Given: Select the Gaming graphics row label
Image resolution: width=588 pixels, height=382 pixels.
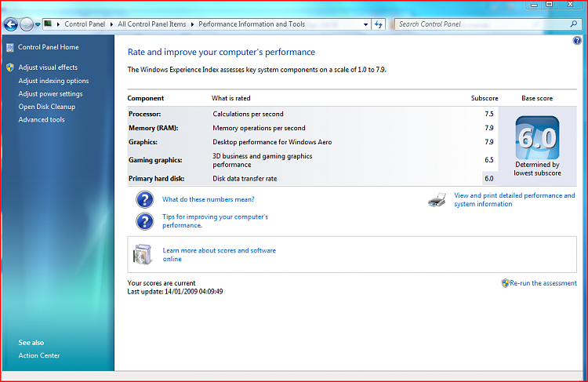Looking at the screenshot, I should [155, 160].
